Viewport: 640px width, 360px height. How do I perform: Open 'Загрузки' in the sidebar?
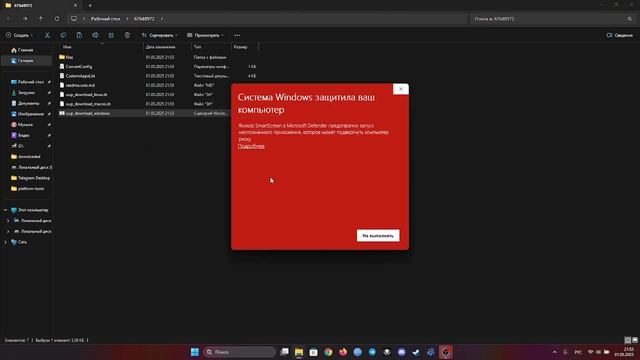coord(26,93)
